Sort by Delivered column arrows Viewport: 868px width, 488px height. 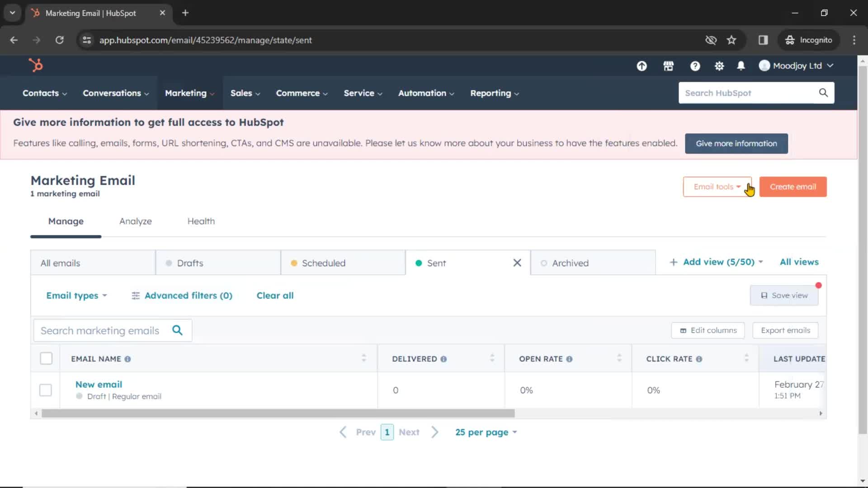pos(492,358)
